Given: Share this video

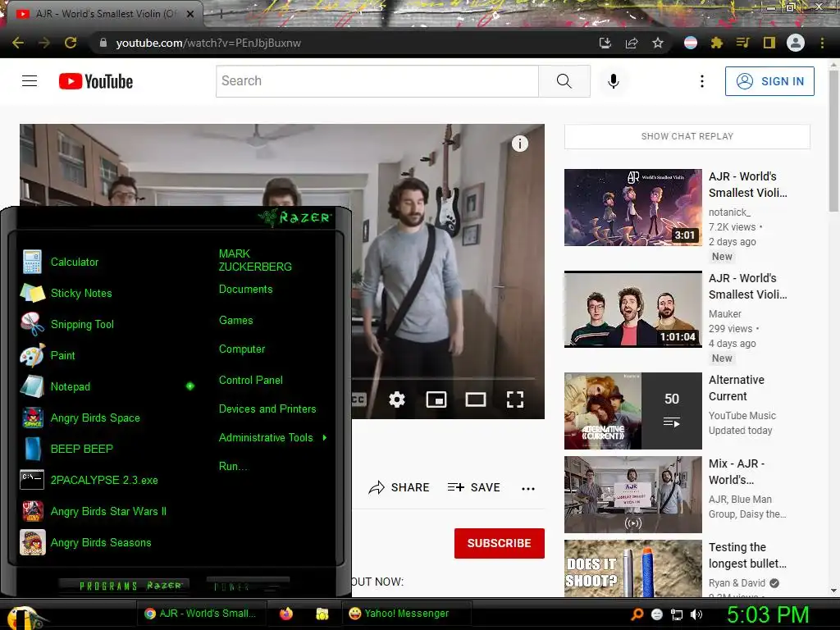Looking at the screenshot, I should pos(399,487).
